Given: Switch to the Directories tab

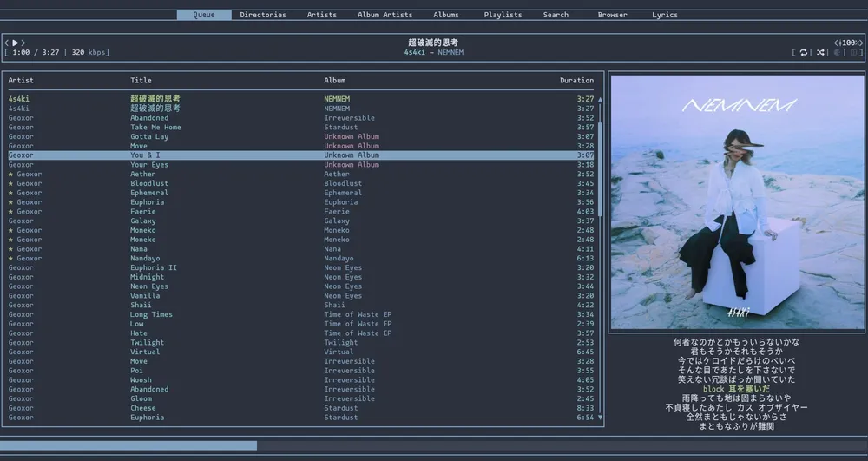Looking at the screenshot, I should 262,15.
